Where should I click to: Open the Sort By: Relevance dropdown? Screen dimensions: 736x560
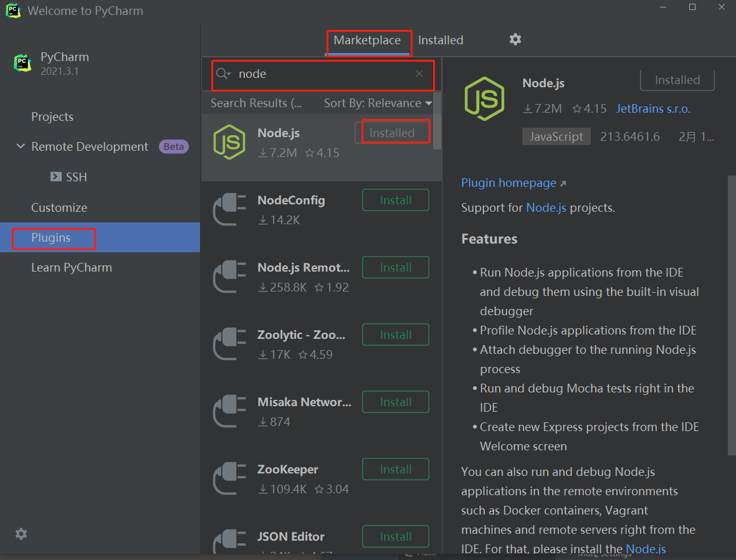(x=378, y=103)
